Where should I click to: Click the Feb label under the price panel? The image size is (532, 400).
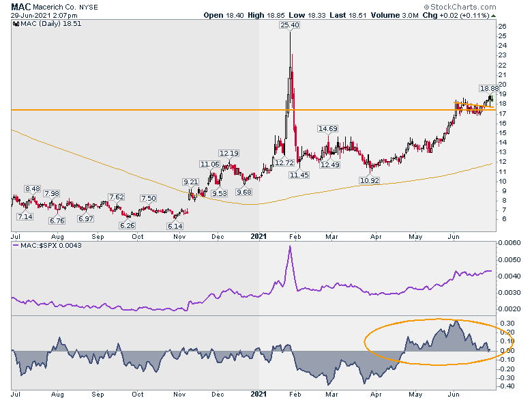tap(295, 237)
